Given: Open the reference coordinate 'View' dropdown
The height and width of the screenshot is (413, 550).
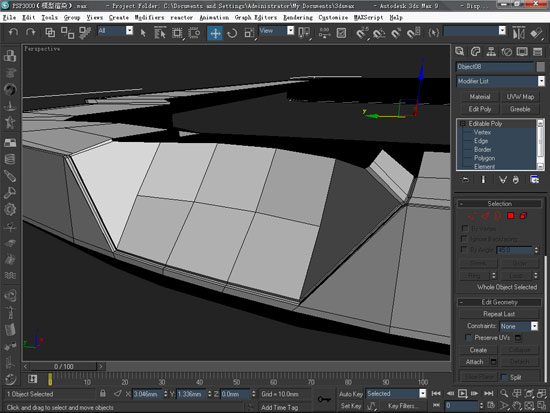Looking at the screenshot, I should 290,31.
